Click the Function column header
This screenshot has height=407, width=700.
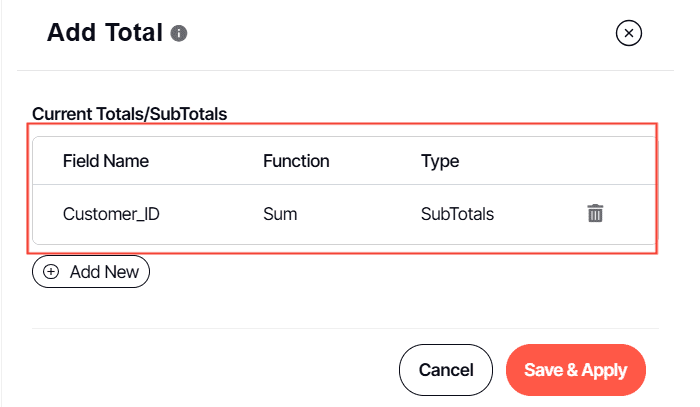(x=296, y=160)
